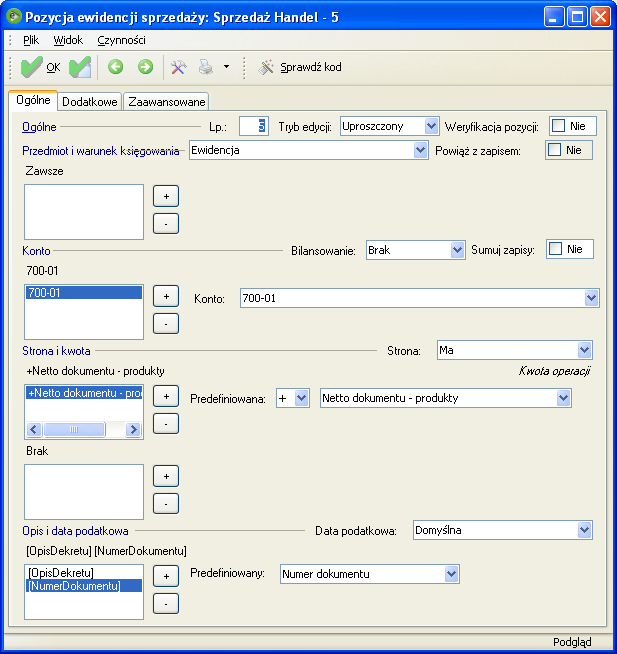Click the empty Brak list box
This screenshot has height=654, width=617.
pos(84,492)
